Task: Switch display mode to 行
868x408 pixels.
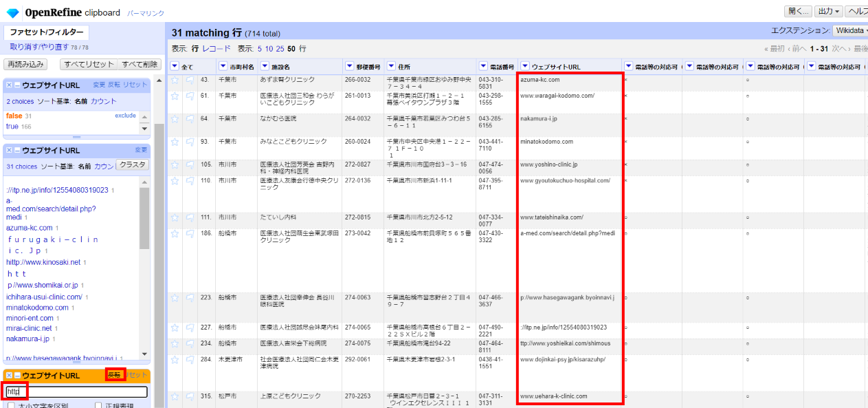Action: [195, 49]
